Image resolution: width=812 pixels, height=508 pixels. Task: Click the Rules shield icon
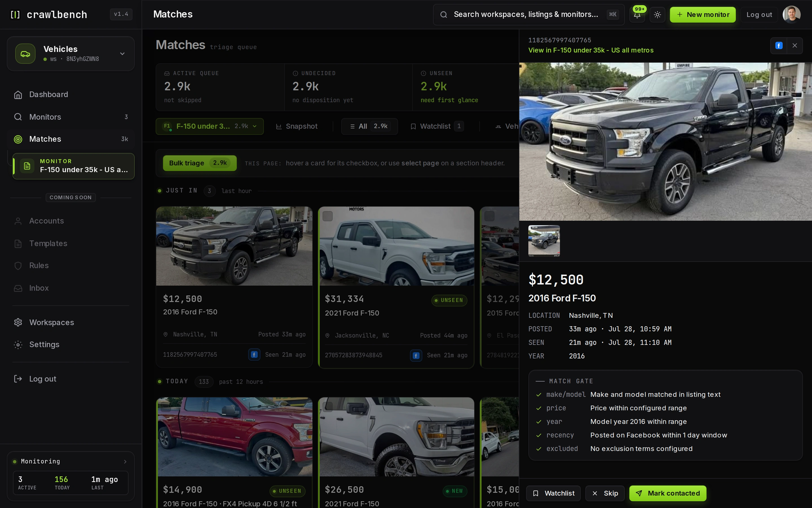(x=18, y=266)
